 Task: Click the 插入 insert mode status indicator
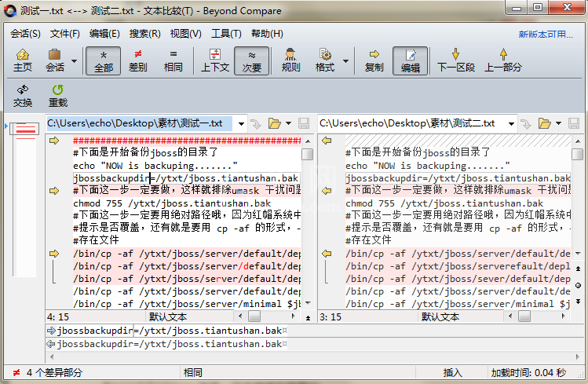pos(452,372)
